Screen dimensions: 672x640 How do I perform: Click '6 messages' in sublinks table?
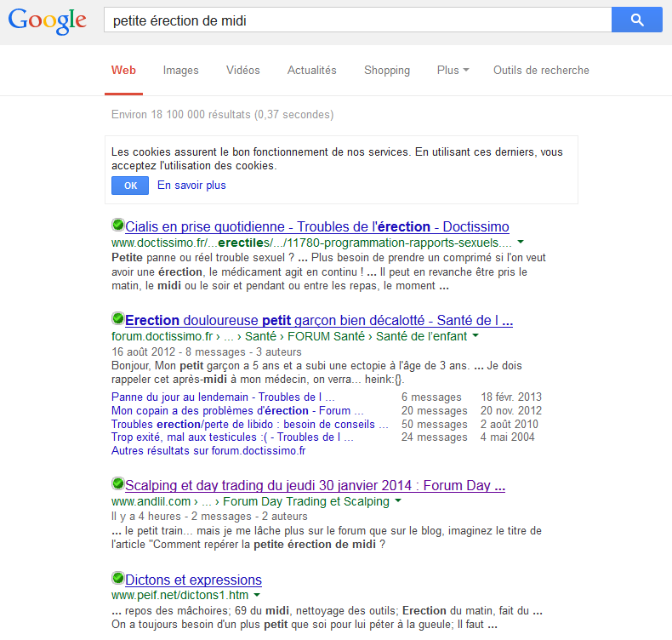[x=431, y=397]
